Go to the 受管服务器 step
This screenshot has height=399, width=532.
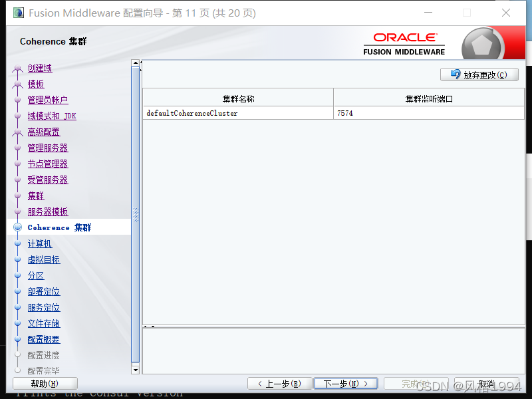[x=48, y=180]
